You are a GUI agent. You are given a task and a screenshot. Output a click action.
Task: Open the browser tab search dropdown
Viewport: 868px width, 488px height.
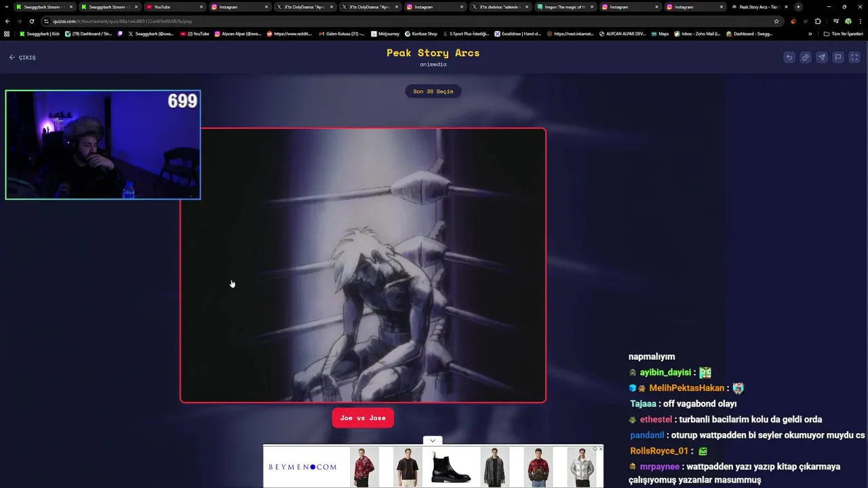(x=7, y=7)
